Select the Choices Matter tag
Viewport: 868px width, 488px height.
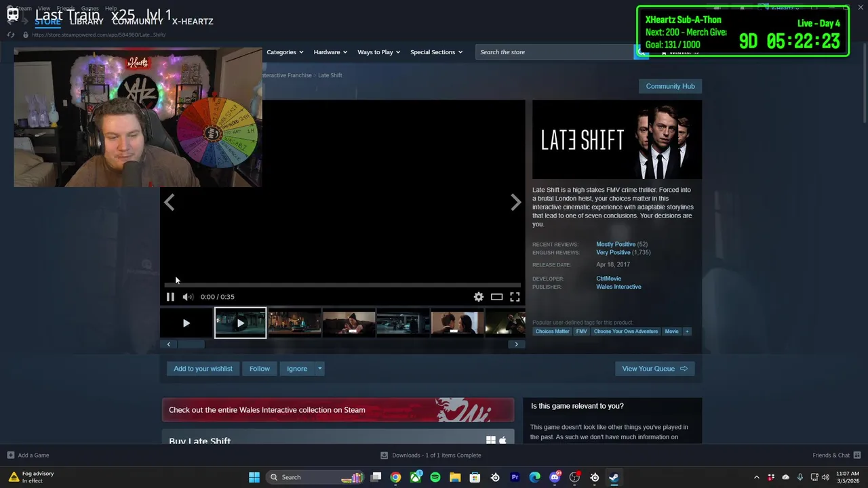pyautogui.click(x=552, y=331)
